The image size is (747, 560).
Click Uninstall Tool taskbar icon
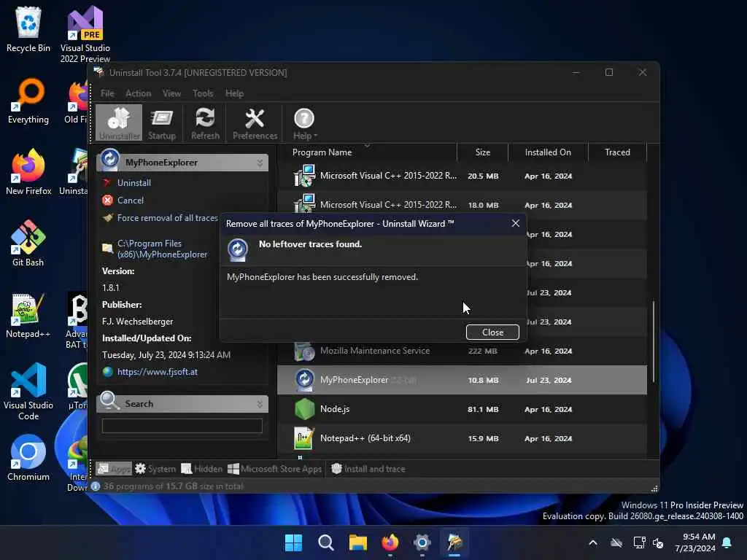(454, 542)
